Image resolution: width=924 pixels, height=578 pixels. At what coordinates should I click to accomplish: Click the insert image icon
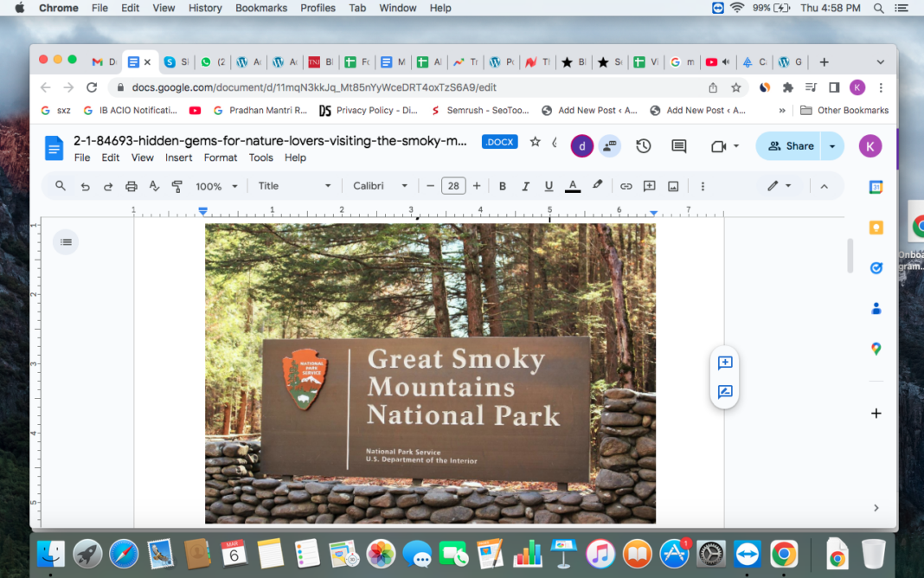tap(673, 186)
